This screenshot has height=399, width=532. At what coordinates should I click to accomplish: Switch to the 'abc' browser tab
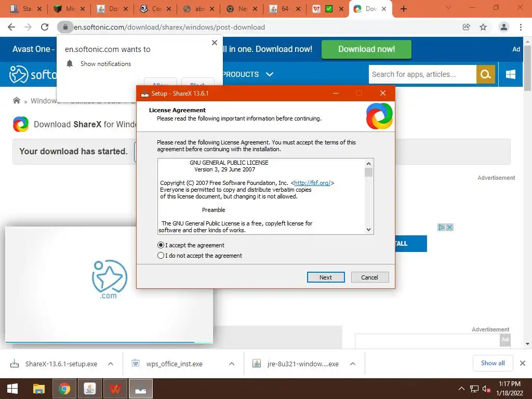[198, 9]
